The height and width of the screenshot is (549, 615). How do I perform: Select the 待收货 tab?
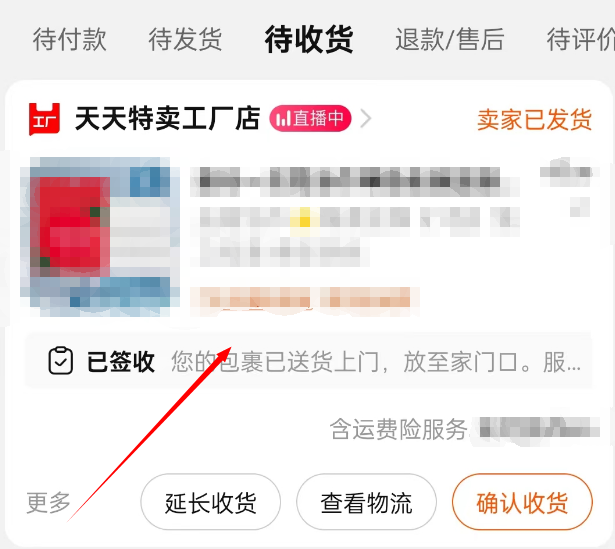pos(309,39)
